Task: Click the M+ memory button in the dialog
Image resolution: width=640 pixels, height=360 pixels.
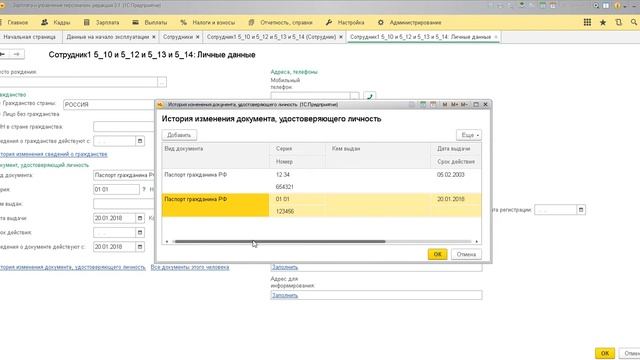Action: click(454, 104)
